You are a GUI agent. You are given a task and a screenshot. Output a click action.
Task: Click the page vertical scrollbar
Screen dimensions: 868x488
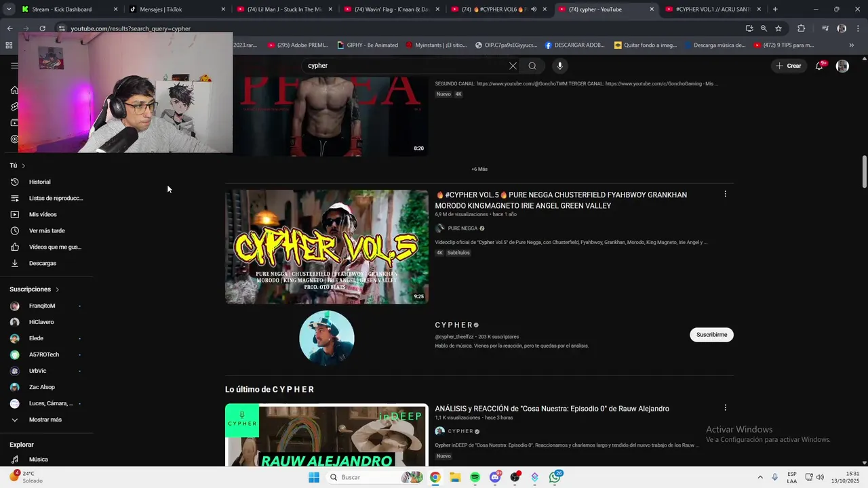(x=864, y=172)
